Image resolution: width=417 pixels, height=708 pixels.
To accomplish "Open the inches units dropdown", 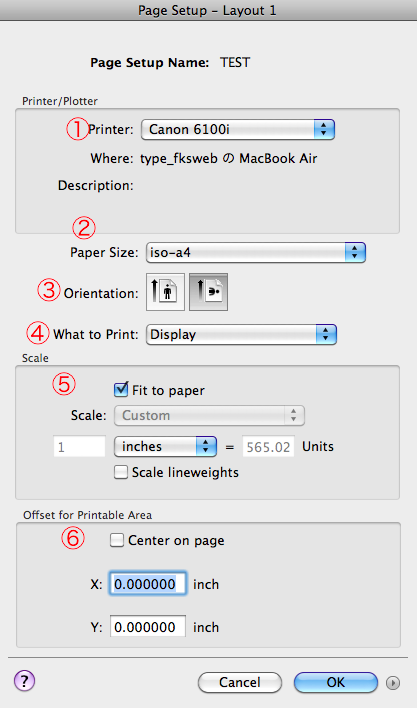I will [166, 447].
